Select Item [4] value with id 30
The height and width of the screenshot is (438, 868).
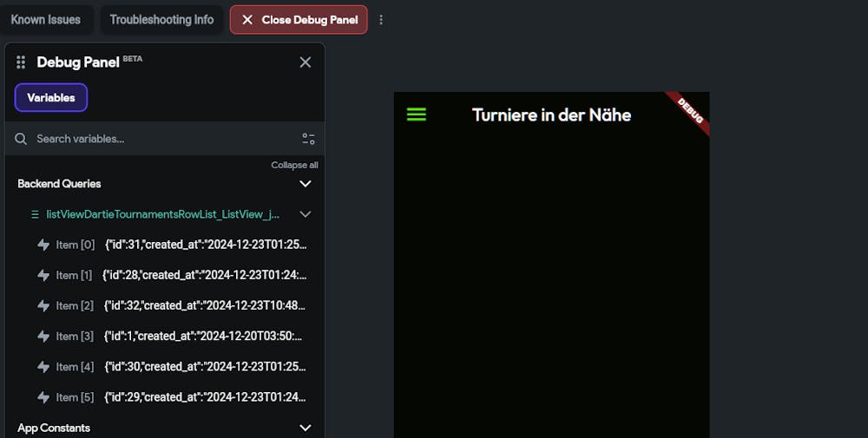coord(205,366)
